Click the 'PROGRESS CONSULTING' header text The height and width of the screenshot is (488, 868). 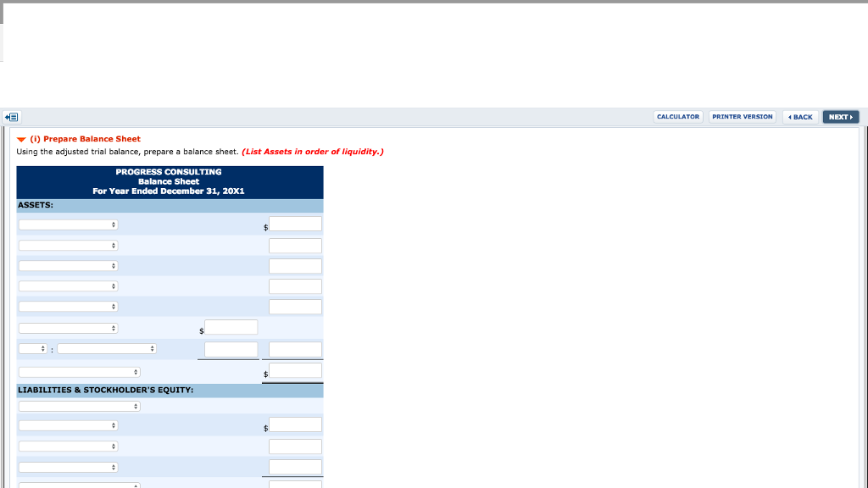pos(169,172)
